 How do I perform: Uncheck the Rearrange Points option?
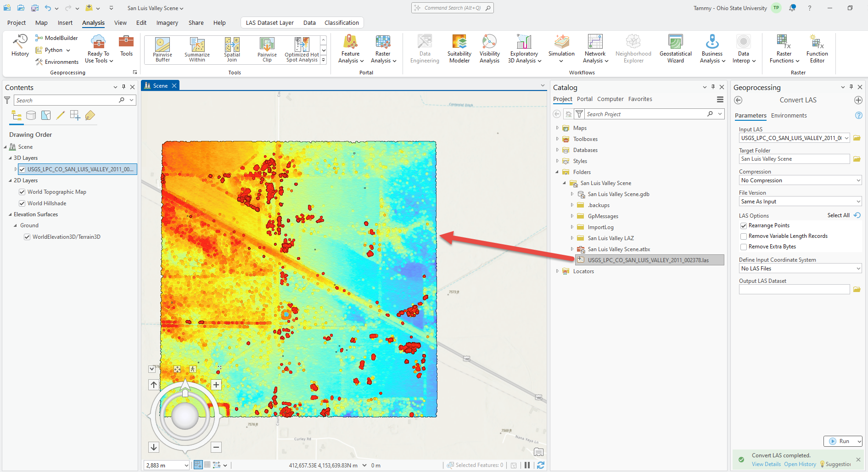(x=744, y=226)
